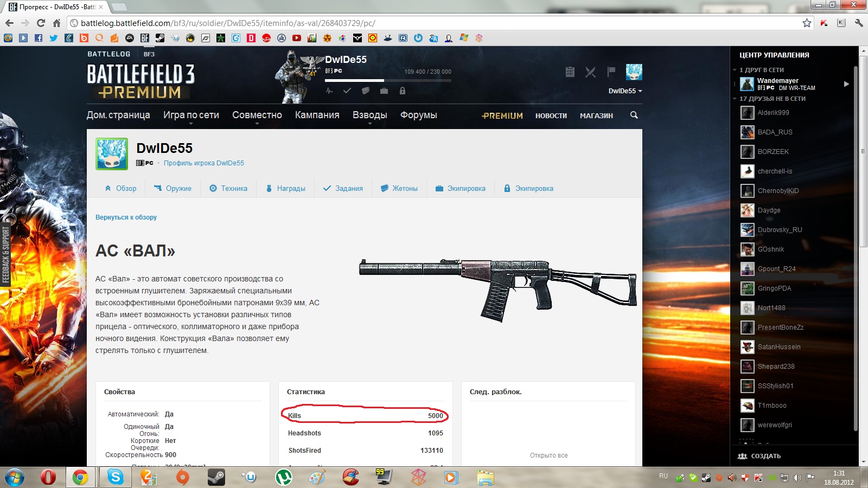This screenshot has width=868, height=488.
Task: Click the browser address bar
Action: (x=434, y=23)
